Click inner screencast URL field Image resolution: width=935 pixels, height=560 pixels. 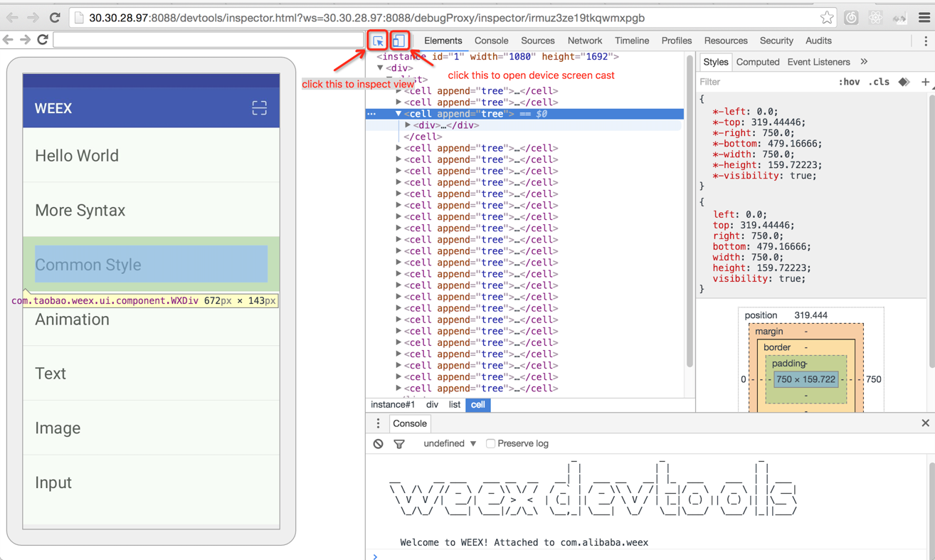208,40
